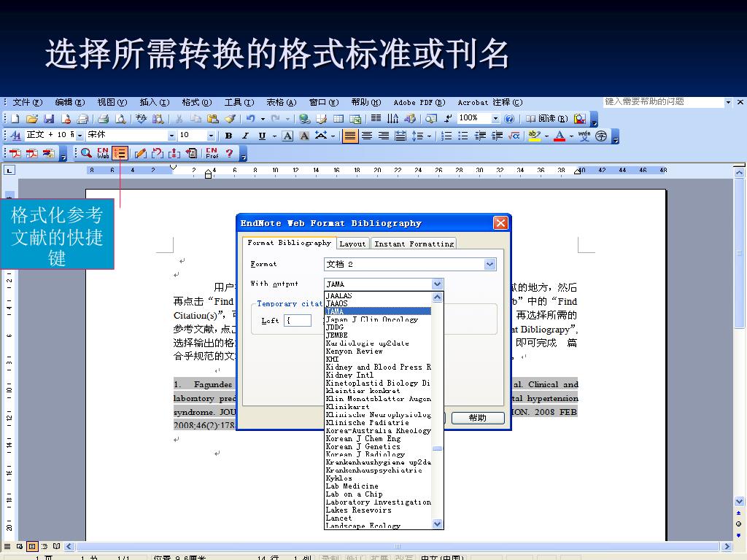This screenshot has width=747, height=560.
Task: Click EndNote Find Citations magnifier icon
Action: click(x=86, y=153)
